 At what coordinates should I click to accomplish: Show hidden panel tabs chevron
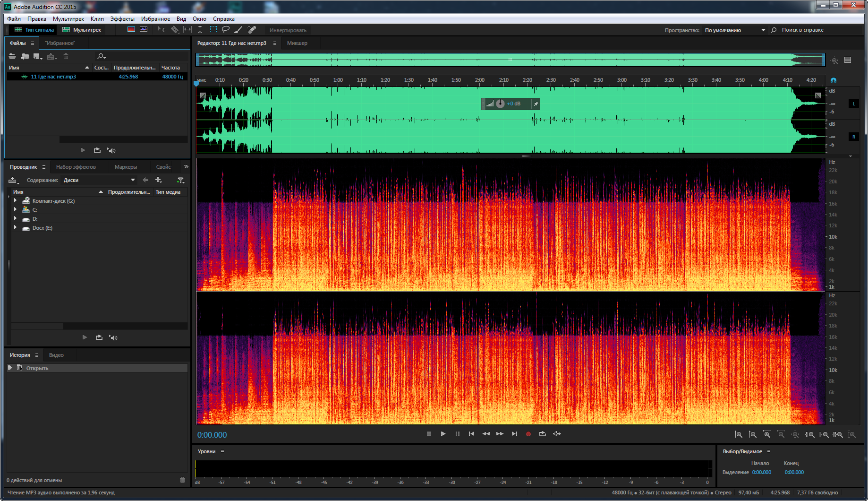pos(186,167)
